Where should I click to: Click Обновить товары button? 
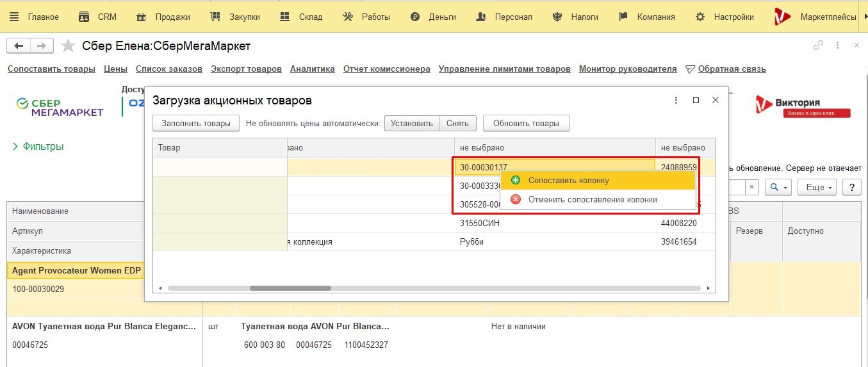[x=527, y=123]
